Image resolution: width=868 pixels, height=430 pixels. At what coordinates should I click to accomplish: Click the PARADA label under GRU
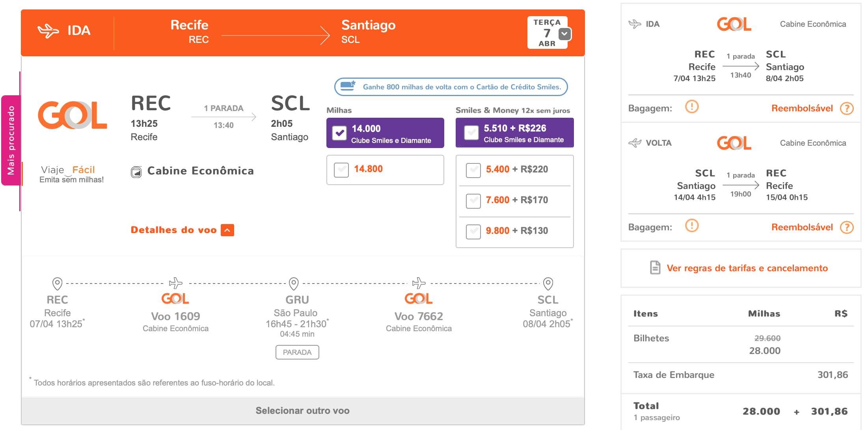tap(297, 352)
